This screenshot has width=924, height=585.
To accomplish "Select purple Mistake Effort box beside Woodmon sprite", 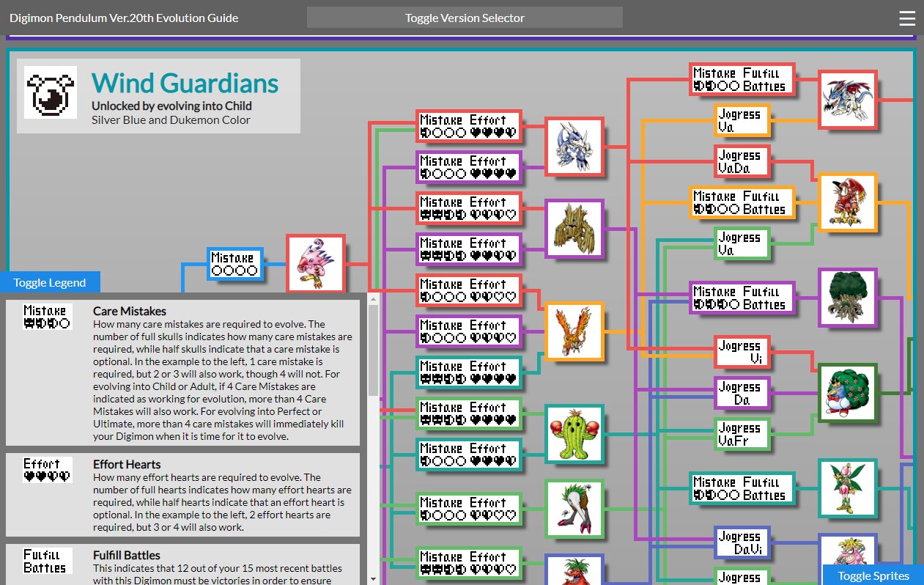I will point(469,250).
